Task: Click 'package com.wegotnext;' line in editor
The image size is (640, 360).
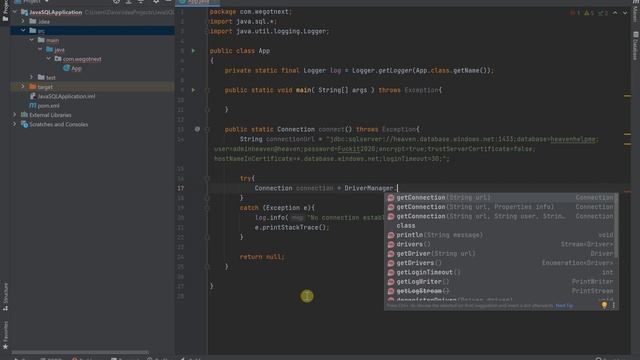Action: (251, 11)
